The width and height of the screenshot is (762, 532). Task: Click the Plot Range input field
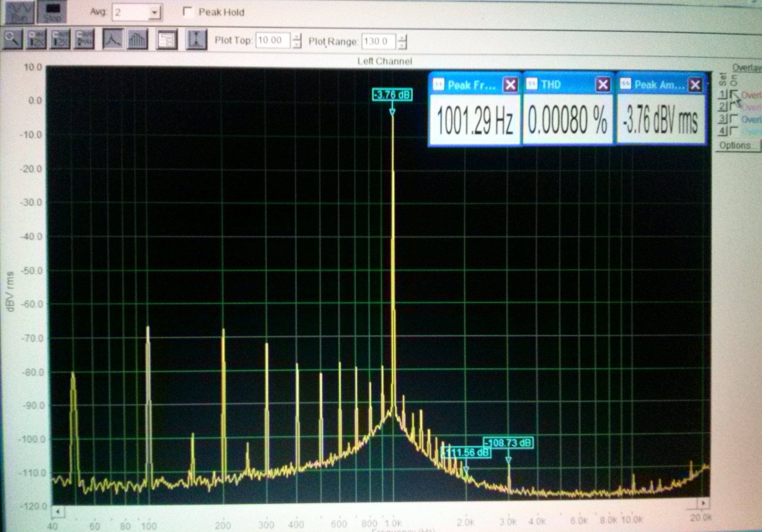[x=378, y=41]
